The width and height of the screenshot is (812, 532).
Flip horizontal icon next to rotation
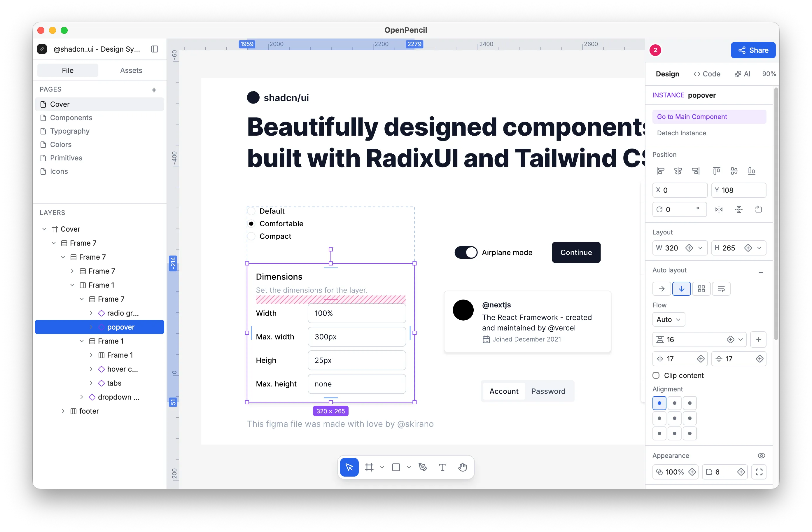pyautogui.click(x=719, y=209)
